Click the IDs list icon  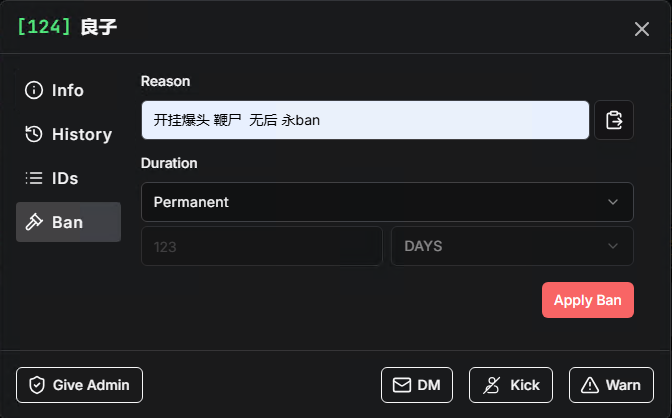(x=34, y=178)
